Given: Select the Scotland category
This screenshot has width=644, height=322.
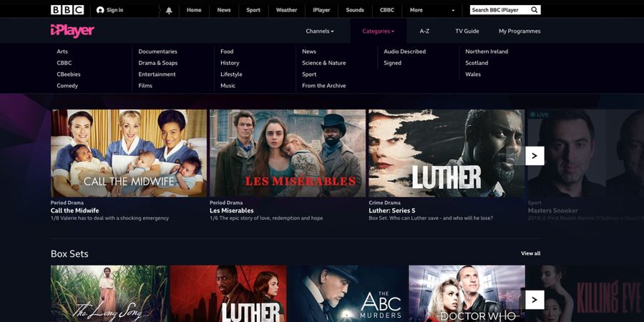Looking at the screenshot, I should point(477,63).
